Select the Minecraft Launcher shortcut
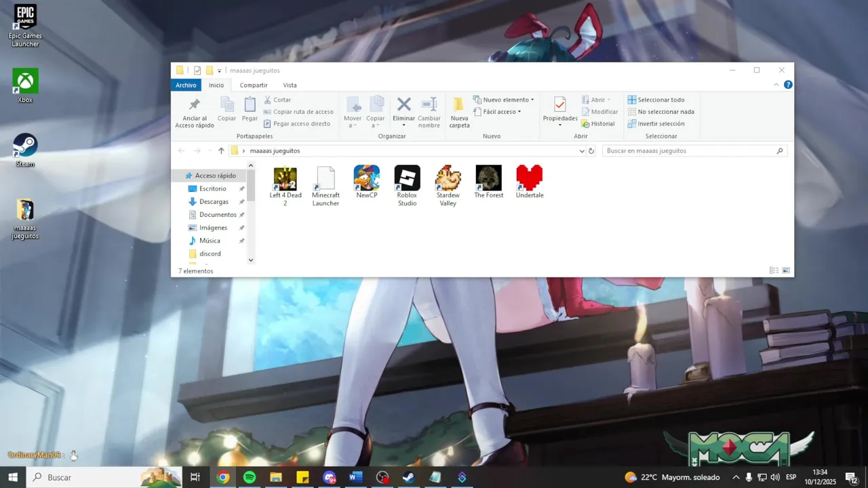868x488 pixels. 325,185
